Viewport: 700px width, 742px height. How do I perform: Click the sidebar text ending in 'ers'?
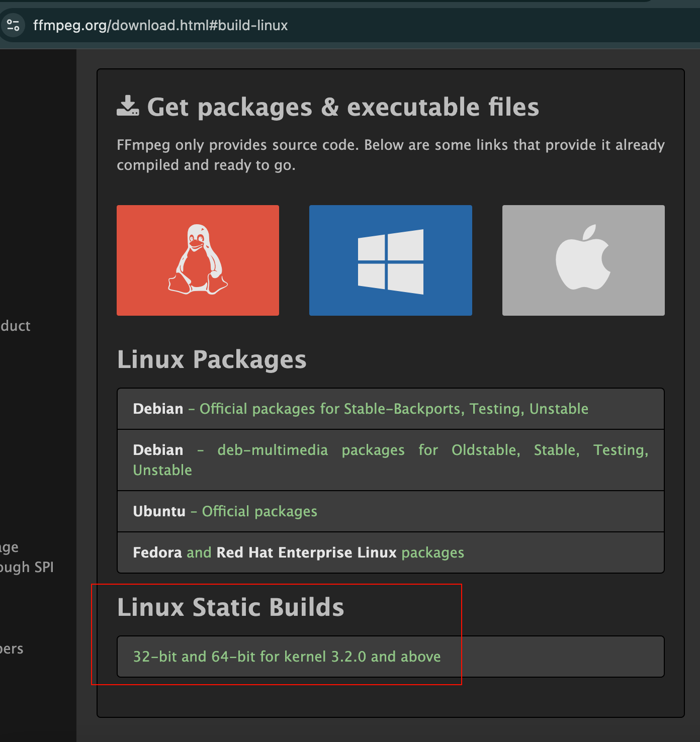coord(12,648)
